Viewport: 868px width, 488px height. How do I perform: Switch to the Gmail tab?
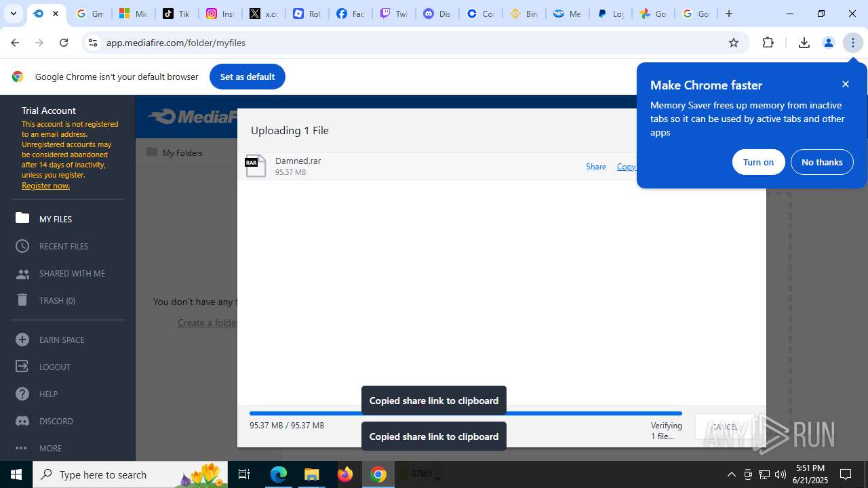pos(89,14)
